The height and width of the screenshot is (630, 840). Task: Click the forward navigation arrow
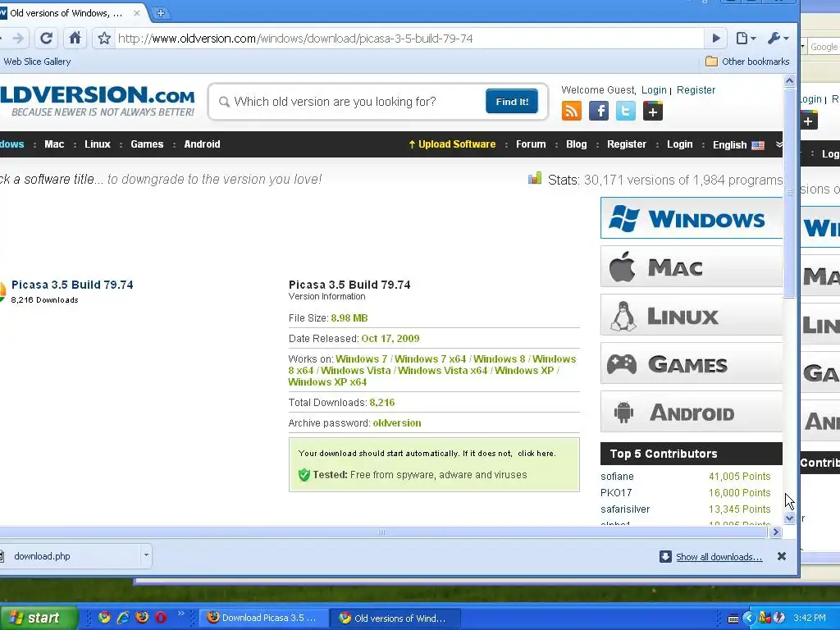coord(18,38)
